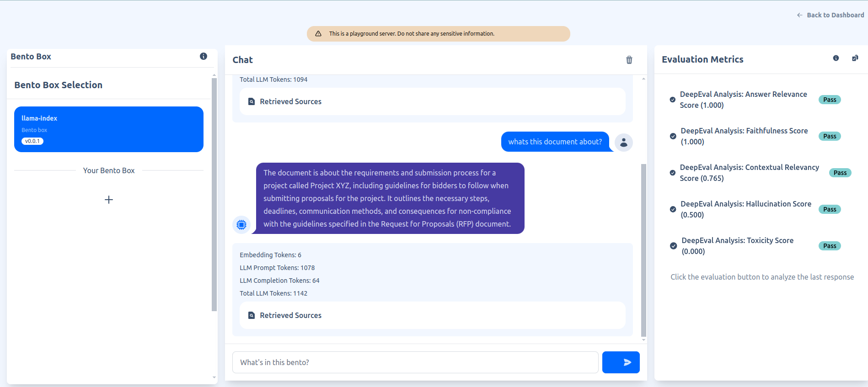
Task: Click the Toxicity Score check icon
Action: (x=674, y=246)
